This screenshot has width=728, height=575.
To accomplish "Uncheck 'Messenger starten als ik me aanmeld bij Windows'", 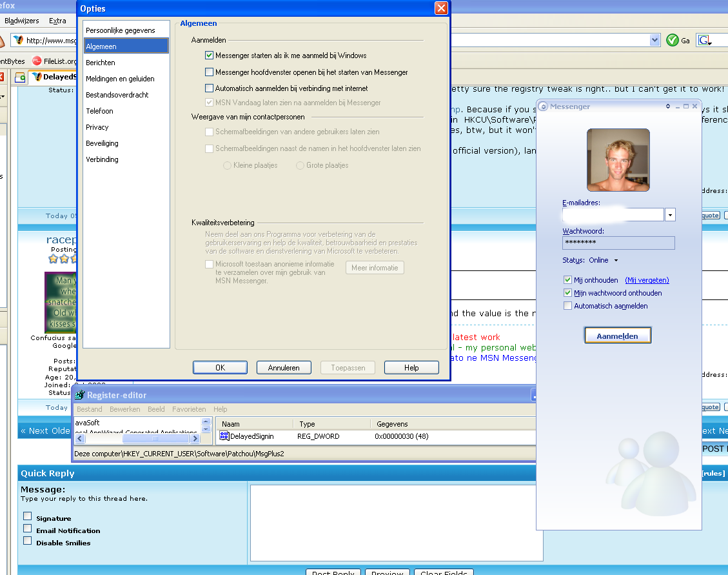I will [x=209, y=55].
